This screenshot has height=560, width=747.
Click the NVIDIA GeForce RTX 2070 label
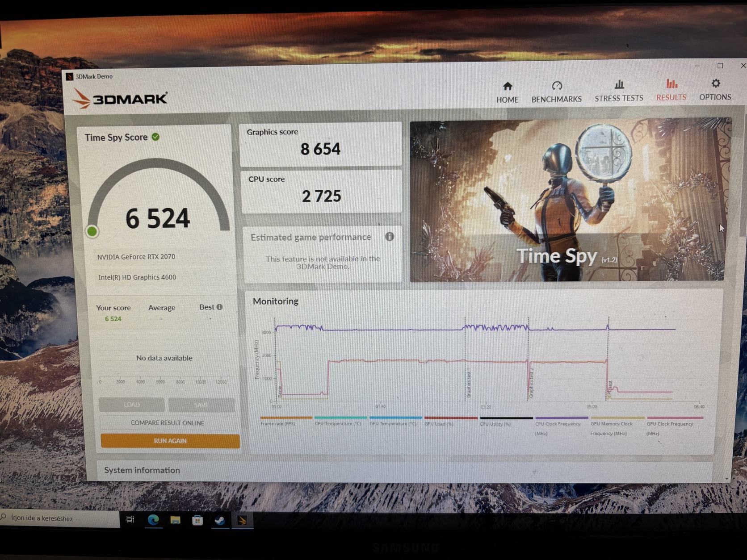click(x=136, y=257)
